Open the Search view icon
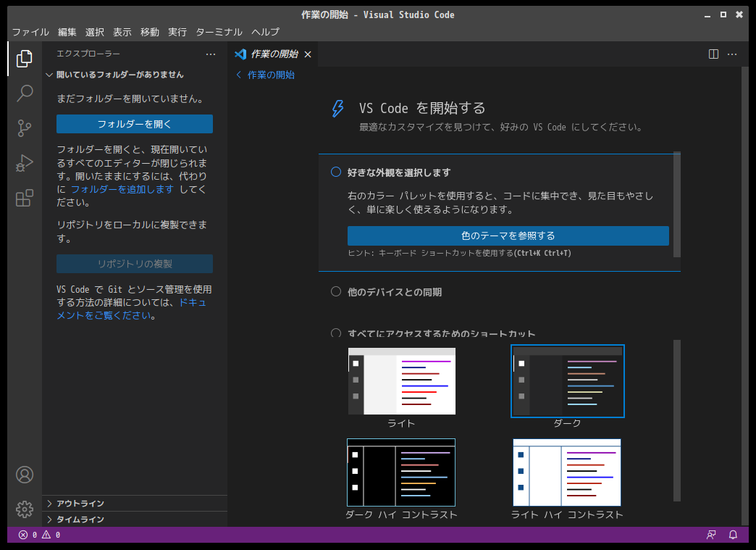 tap(24, 93)
